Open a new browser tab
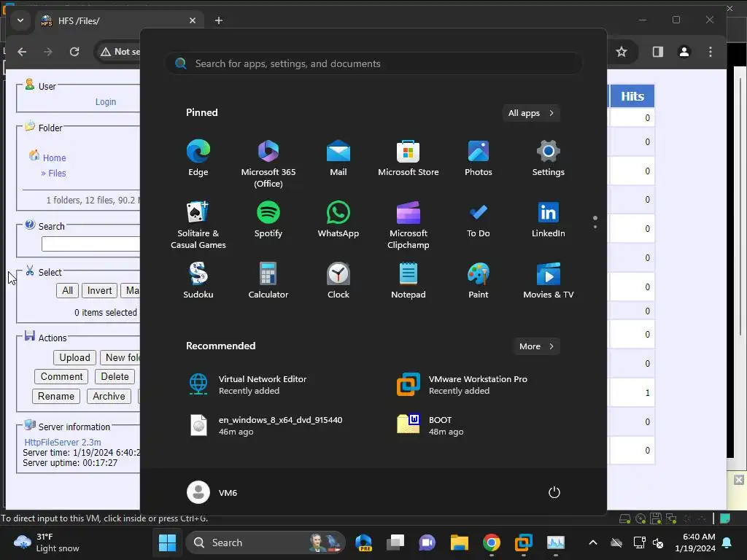Viewport: 747px width, 560px height. click(219, 20)
